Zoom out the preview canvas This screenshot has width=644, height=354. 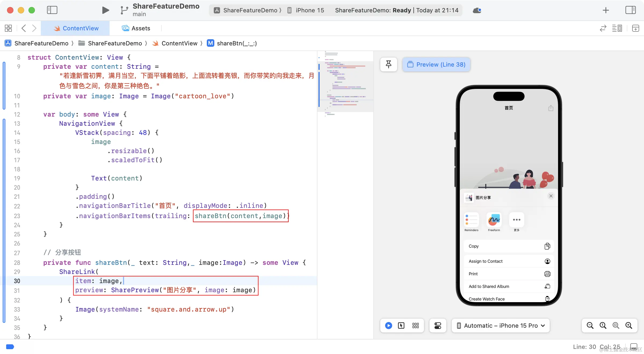click(590, 326)
